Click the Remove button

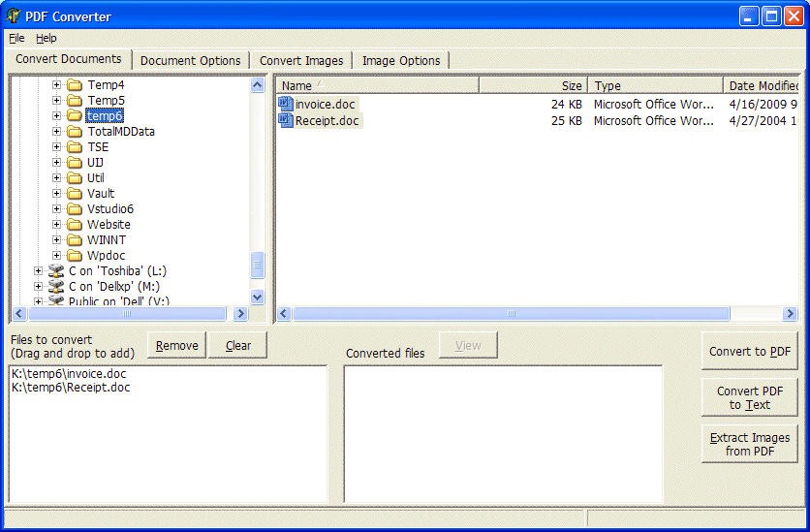point(176,345)
